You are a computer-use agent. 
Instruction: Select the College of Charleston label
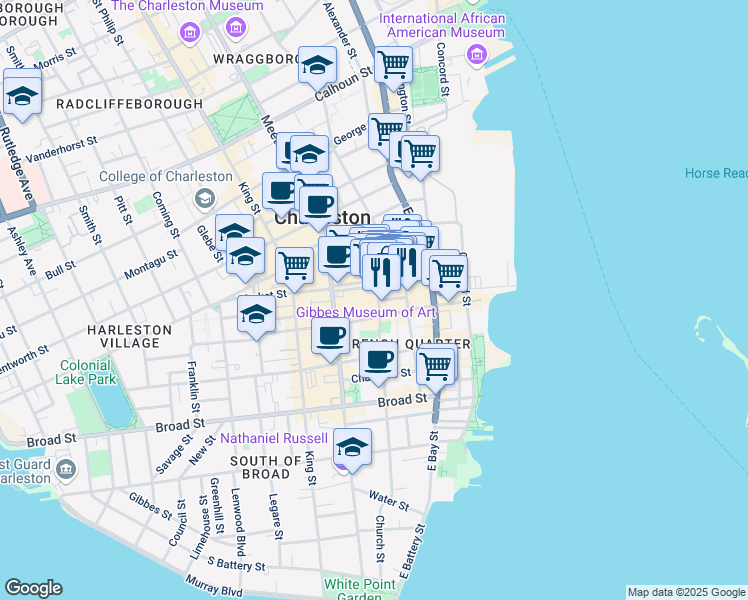point(166,176)
